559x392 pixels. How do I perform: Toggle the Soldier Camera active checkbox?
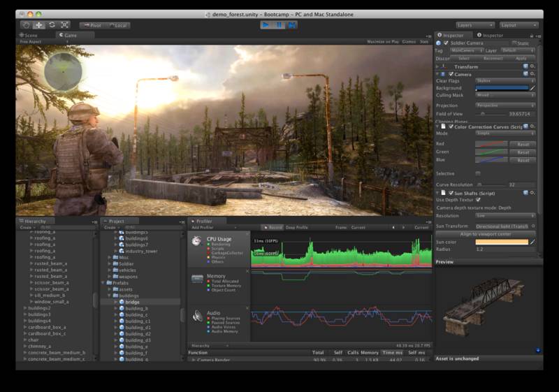tap(446, 43)
